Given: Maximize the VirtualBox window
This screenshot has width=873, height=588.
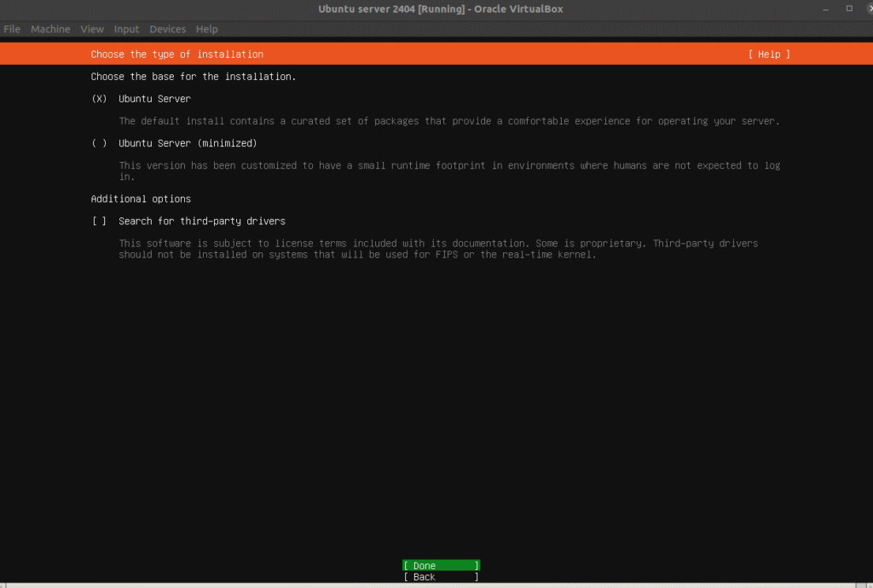Looking at the screenshot, I should click(848, 9).
